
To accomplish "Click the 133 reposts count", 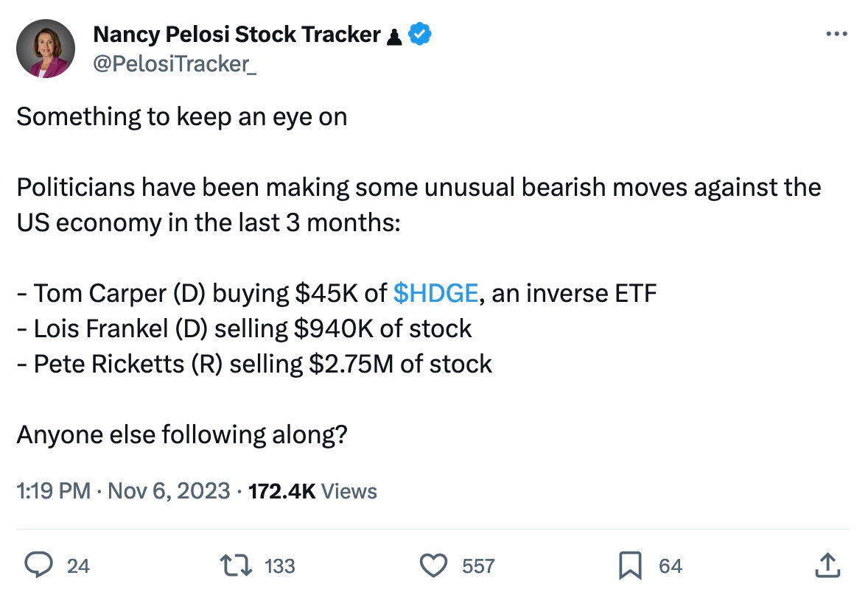I will coord(279,566).
